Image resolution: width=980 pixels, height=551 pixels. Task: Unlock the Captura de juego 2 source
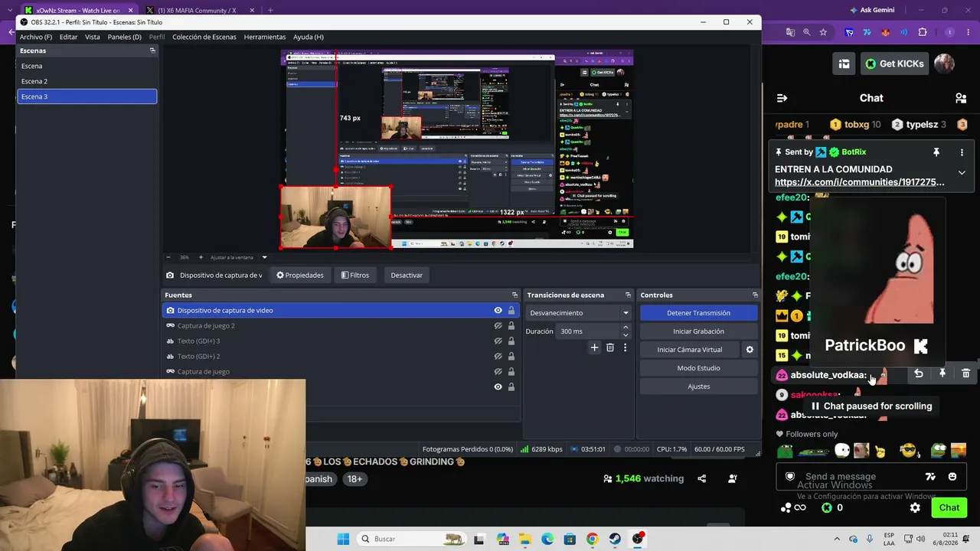pos(511,325)
